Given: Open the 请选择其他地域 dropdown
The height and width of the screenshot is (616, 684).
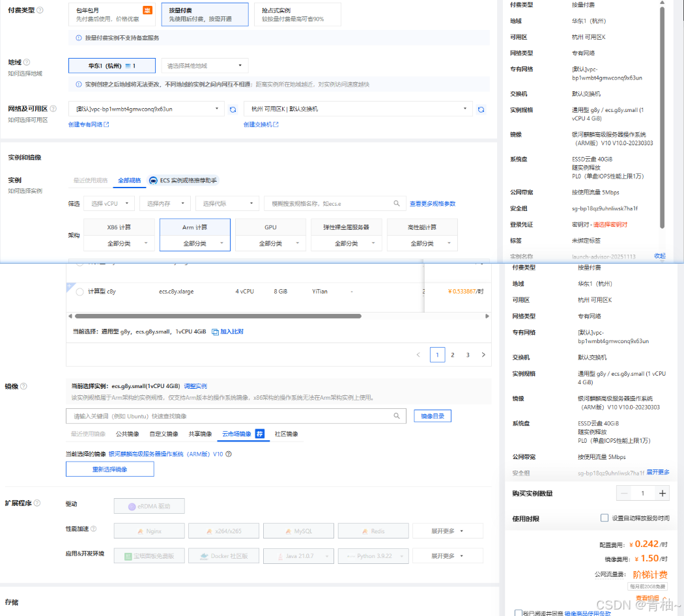Looking at the screenshot, I should 205,66.
